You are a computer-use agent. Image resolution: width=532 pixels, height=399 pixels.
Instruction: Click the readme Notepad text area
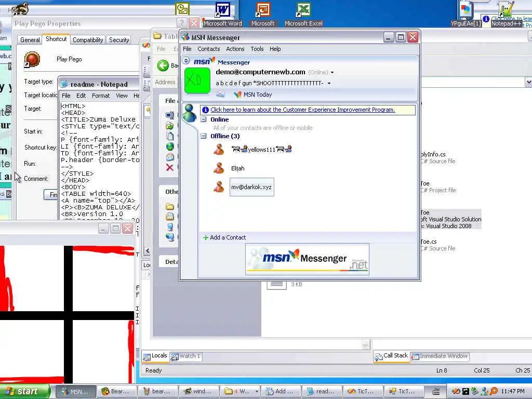pyautogui.click(x=99, y=160)
